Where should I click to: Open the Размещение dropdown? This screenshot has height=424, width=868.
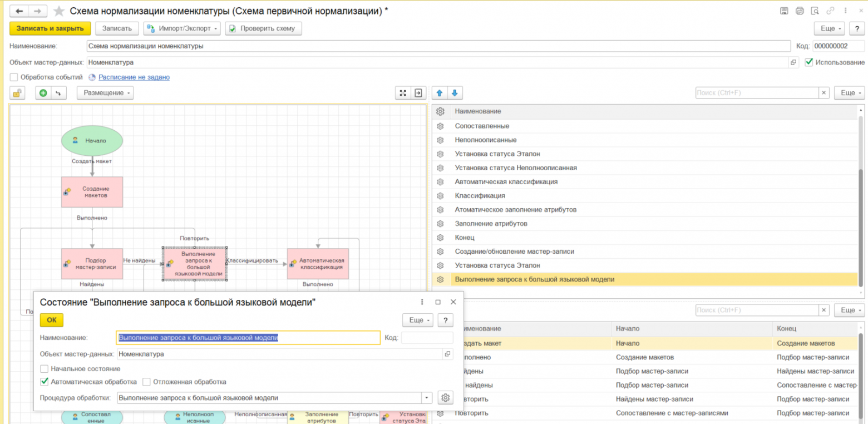pos(105,93)
